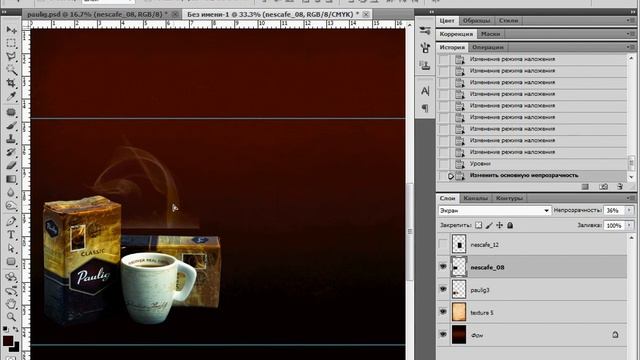This screenshot has width=640, height=360.
Task: Delete current history state with trash icon
Action: tap(620, 187)
